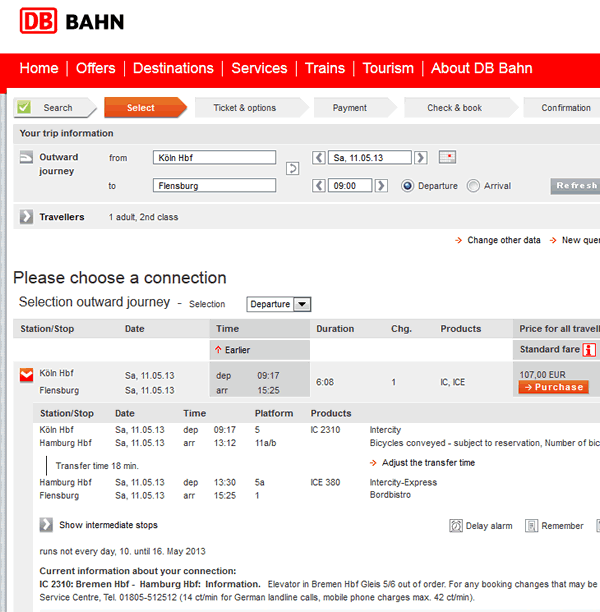600x612 pixels.
Task: Open the calendar date picker icon
Action: click(x=447, y=157)
